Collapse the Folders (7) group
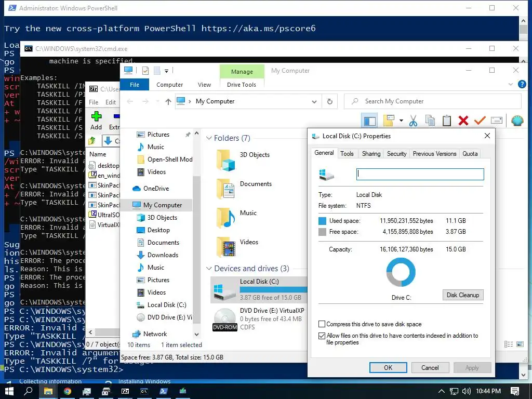This screenshot has height=399, width=532. pyautogui.click(x=209, y=138)
